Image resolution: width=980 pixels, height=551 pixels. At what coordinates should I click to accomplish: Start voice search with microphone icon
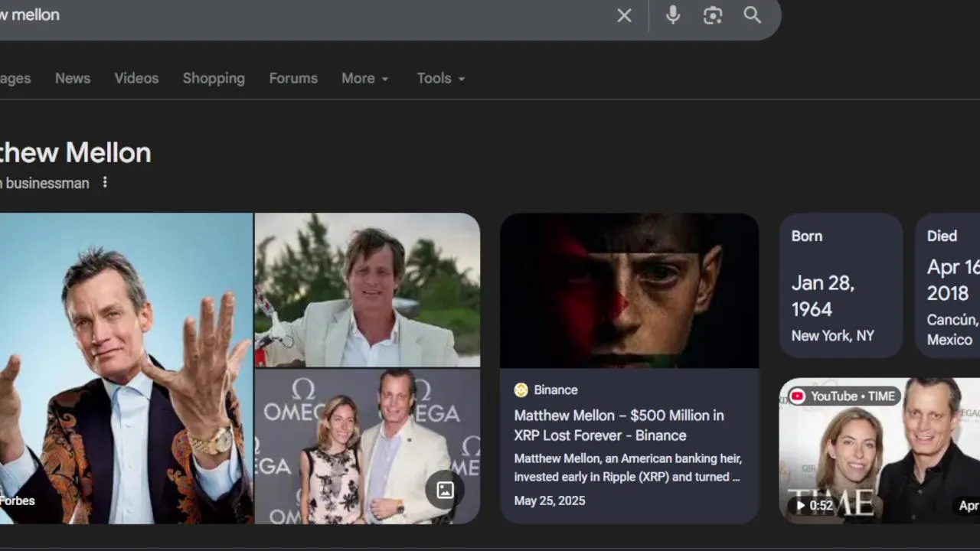pyautogui.click(x=673, y=15)
